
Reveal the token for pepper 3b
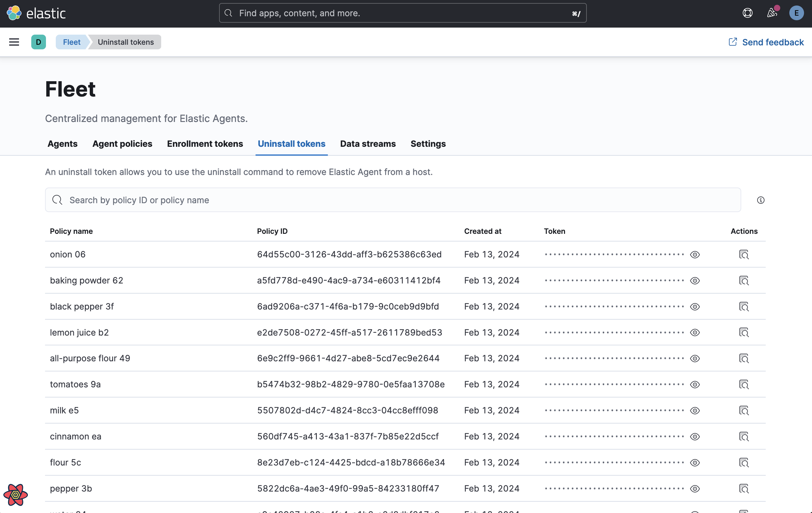[695, 488]
